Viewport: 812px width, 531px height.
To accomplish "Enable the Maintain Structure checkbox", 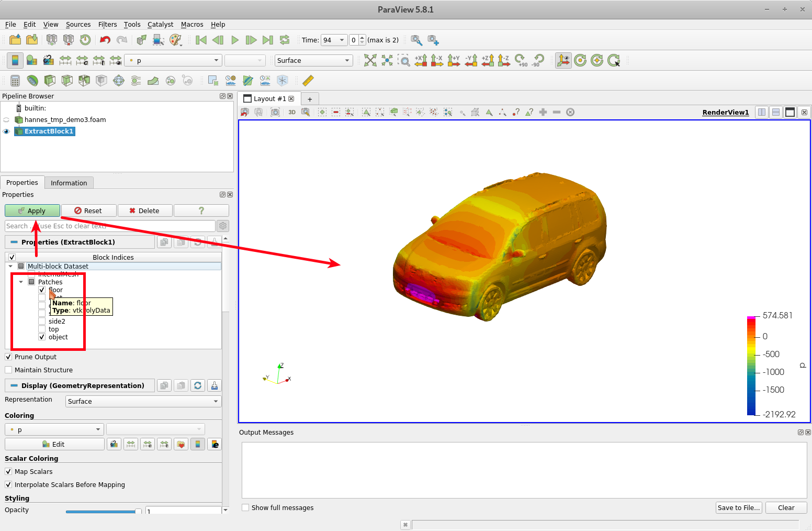I will 8,370.
